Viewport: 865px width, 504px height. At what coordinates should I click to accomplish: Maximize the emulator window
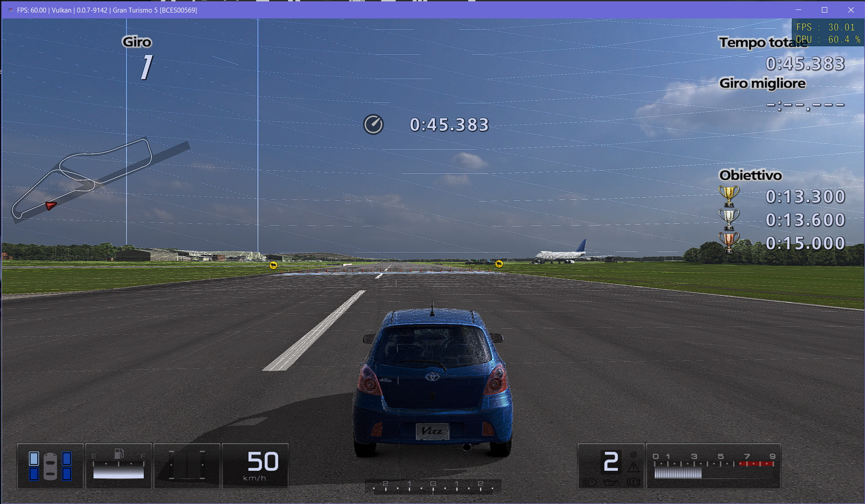[825, 10]
